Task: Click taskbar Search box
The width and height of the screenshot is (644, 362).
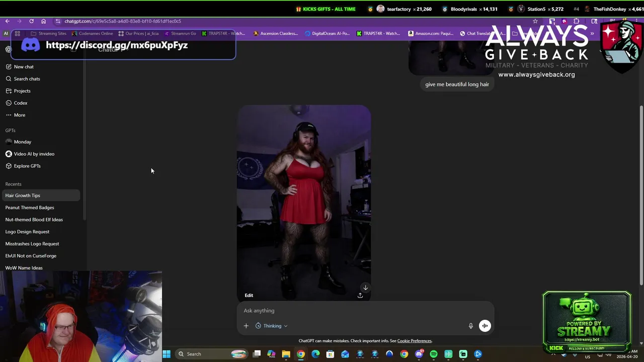Action: coord(211,354)
